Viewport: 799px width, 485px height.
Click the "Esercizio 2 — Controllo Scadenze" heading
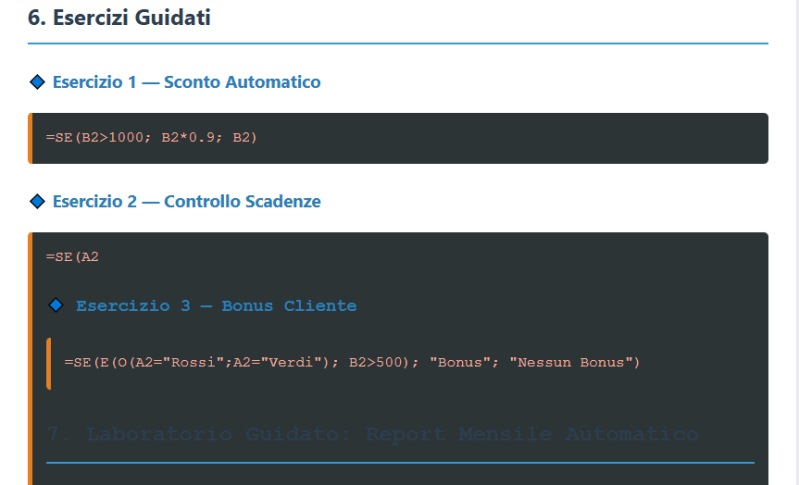pyautogui.click(x=186, y=202)
